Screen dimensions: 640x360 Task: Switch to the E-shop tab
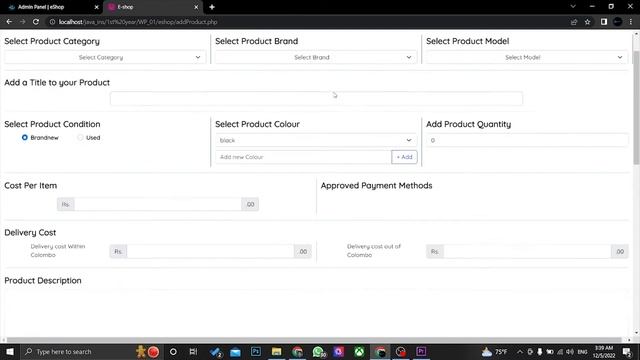coord(152,7)
